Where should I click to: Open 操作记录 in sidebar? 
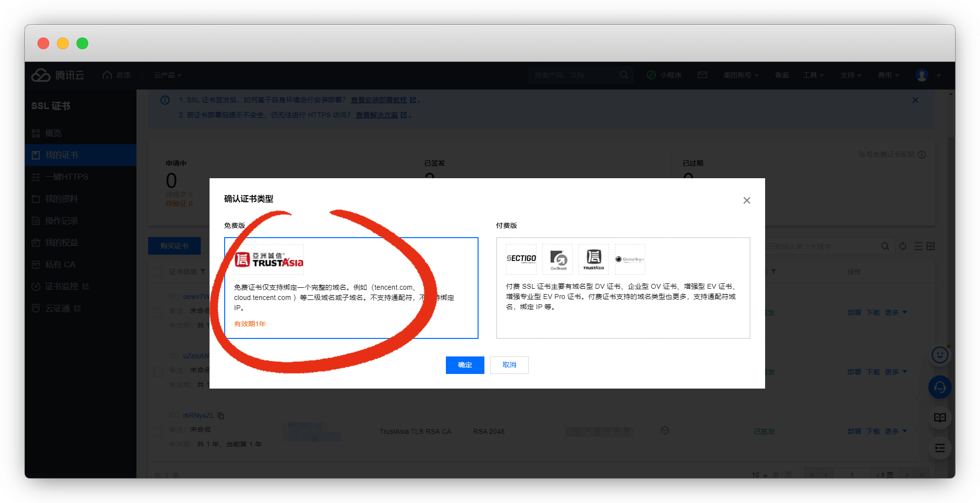tap(62, 221)
